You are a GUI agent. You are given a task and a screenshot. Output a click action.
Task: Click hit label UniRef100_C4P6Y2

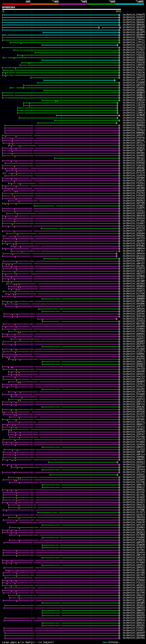pos(134,65)
